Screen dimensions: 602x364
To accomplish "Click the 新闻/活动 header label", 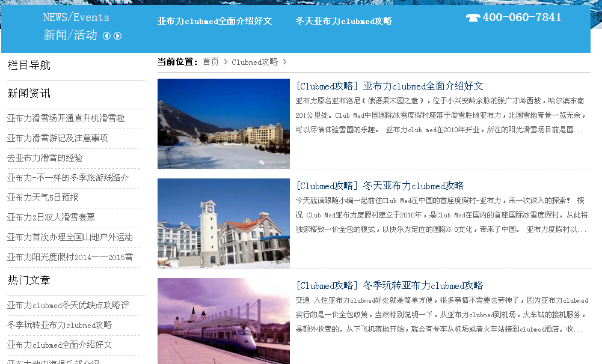I will pyautogui.click(x=70, y=35).
